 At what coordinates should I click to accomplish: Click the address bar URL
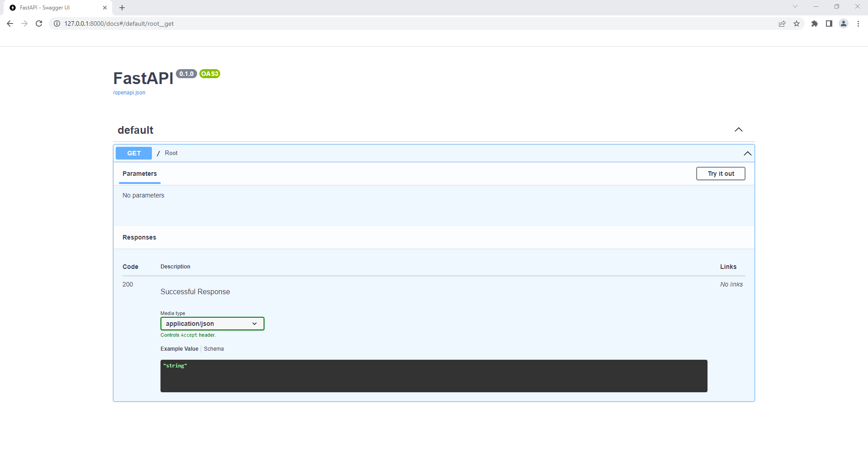point(119,23)
